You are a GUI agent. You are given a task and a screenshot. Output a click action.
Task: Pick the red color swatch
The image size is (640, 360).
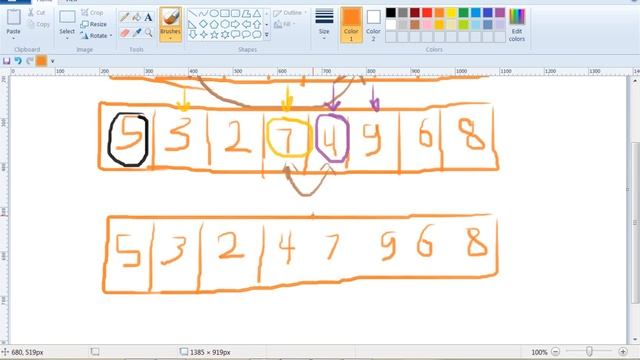point(427,13)
